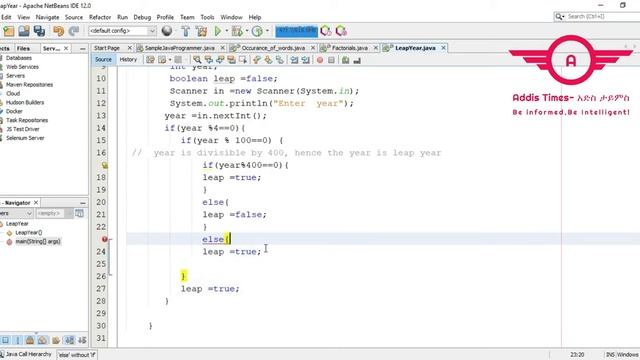640x360 pixels.
Task: Open the Team menu
Action: pyautogui.click(x=187, y=17)
